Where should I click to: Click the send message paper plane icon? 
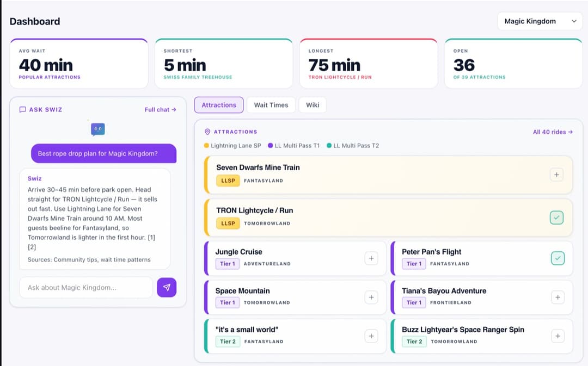point(167,287)
